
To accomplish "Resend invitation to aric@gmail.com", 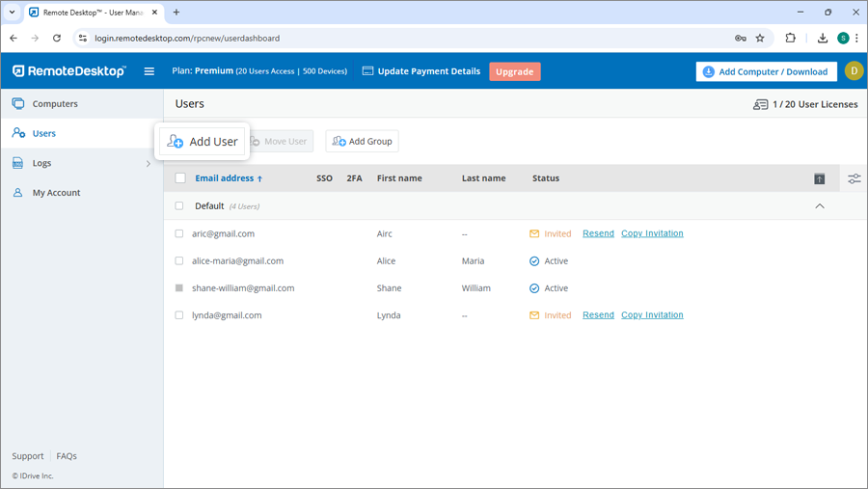I will click(x=598, y=233).
